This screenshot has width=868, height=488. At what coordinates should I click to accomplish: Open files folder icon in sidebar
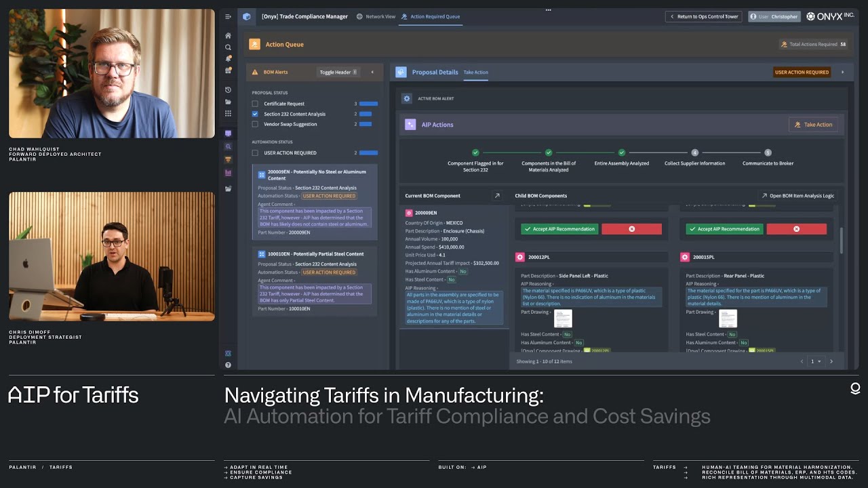click(x=228, y=102)
